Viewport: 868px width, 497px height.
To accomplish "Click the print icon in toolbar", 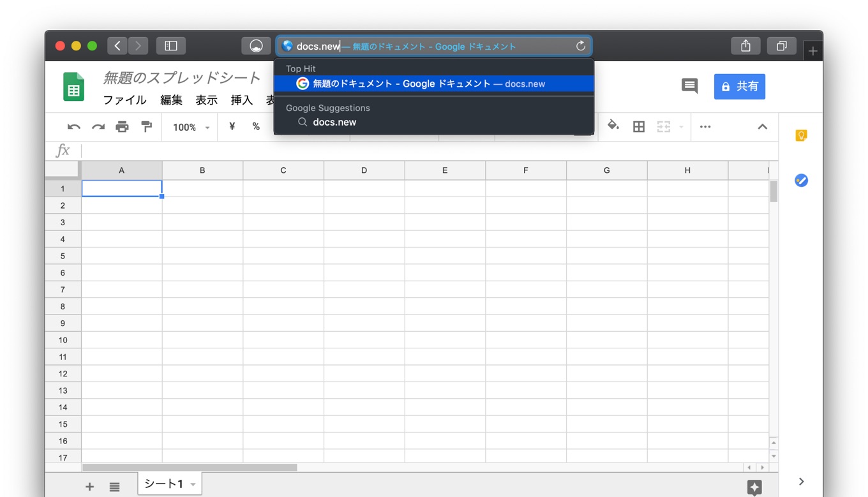I will (122, 127).
